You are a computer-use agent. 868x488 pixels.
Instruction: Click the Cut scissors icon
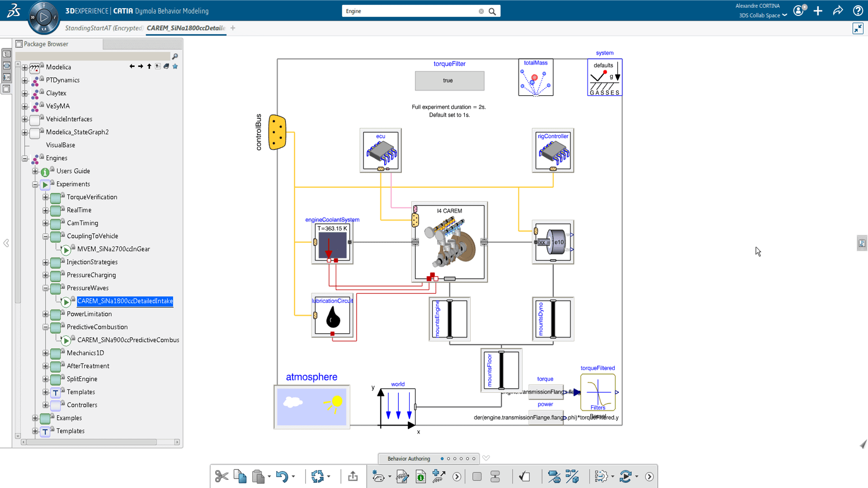click(x=222, y=476)
